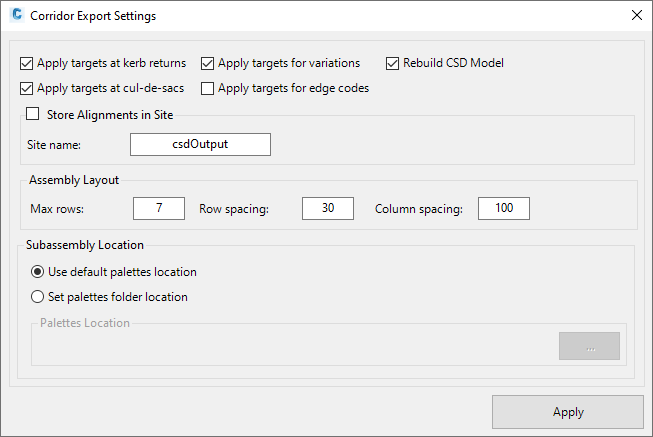Uncheck Apply targets at cul-de-sacs
The width and height of the screenshot is (653, 437).
[x=27, y=88]
